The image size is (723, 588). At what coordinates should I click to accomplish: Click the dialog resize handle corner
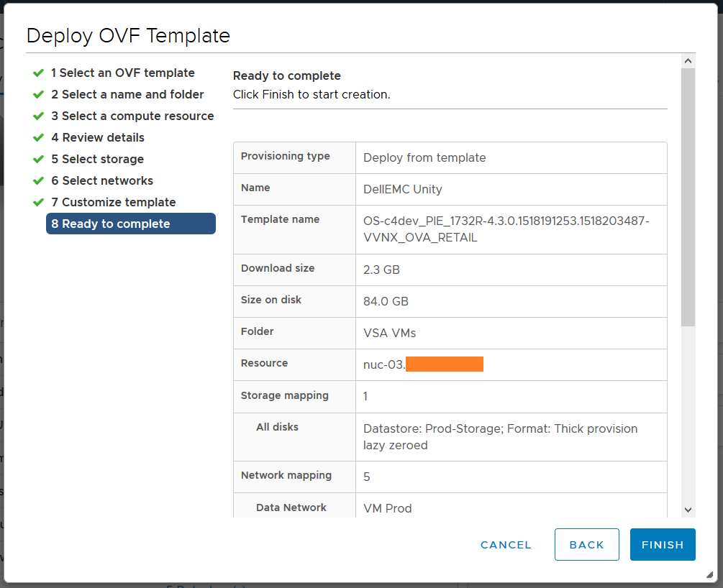pyautogui.click(x=709, y=574)
